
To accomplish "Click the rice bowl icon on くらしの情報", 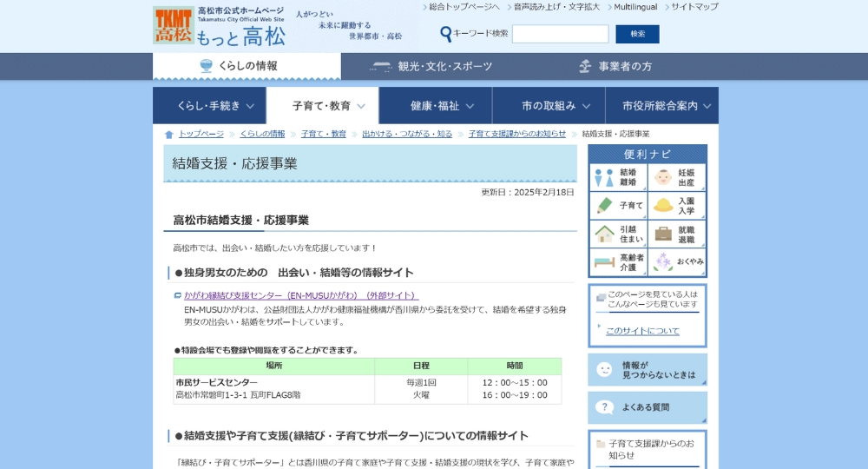I will [x=206, y=66].
